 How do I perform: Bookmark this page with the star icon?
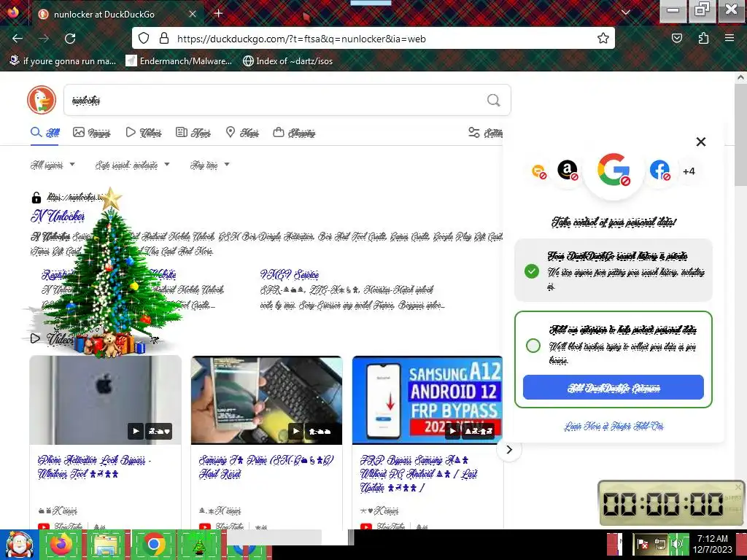pos(603,38)
